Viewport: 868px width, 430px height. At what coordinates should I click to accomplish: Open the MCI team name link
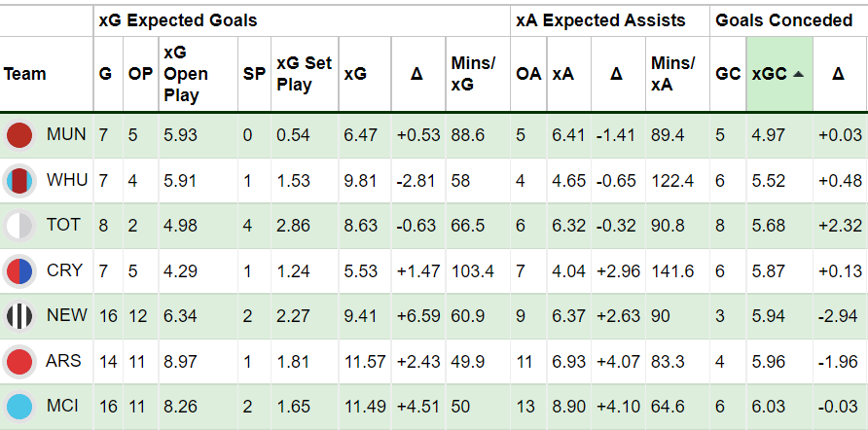(65, 407)
